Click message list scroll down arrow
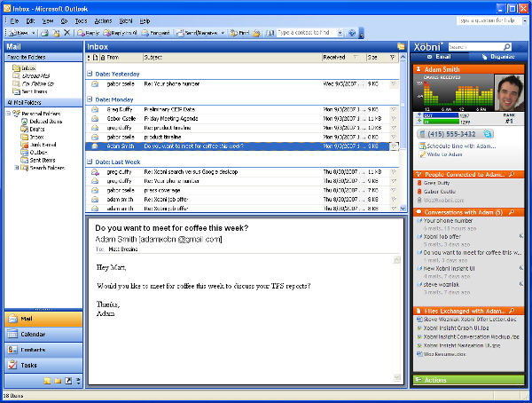 (403, 209)
